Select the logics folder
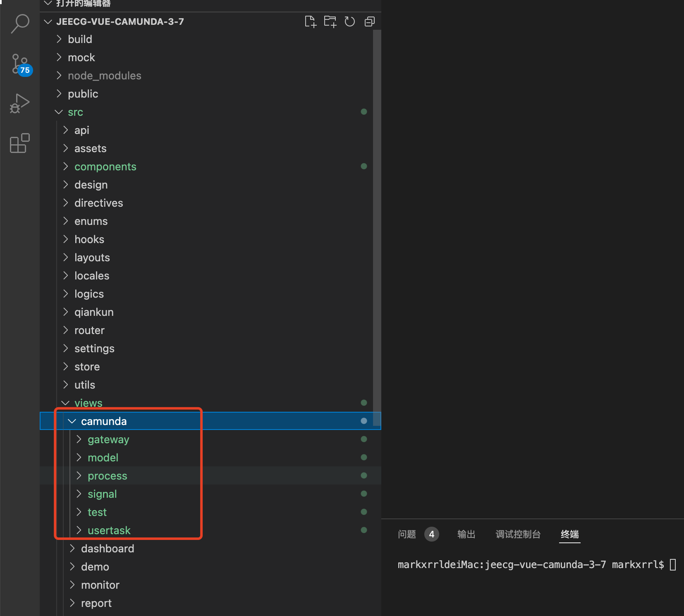Screen dimensions: 684x616 coord(210,294)
